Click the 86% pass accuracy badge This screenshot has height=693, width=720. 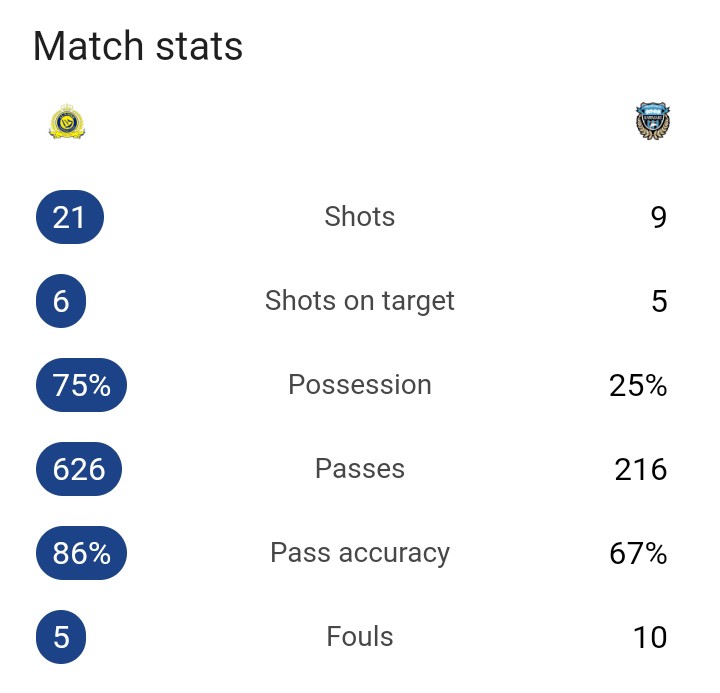pyautogui.click(x=81, y=553)
